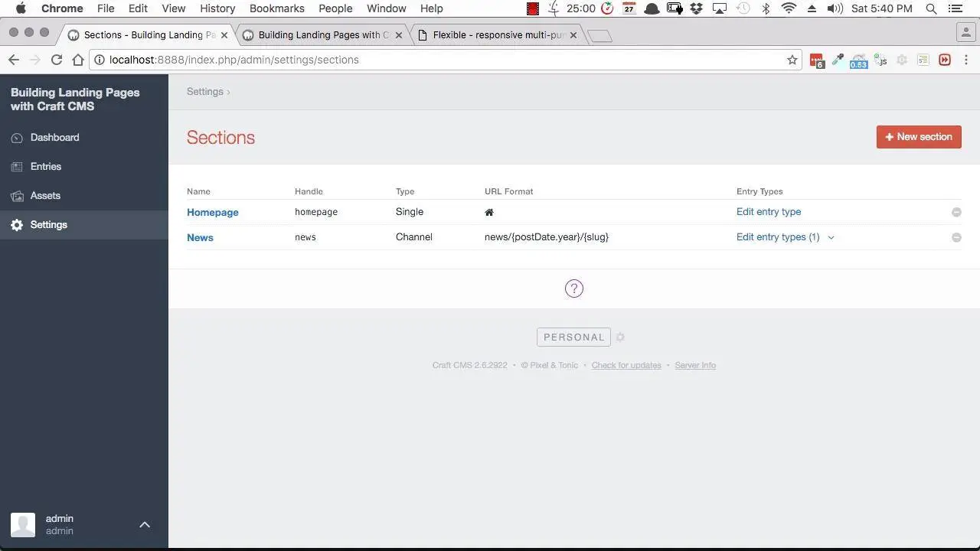Click the Settings breadcrumb link
The height and width of the screenshot is (551, 980).
pyautogui.click(x=205, y=92)
